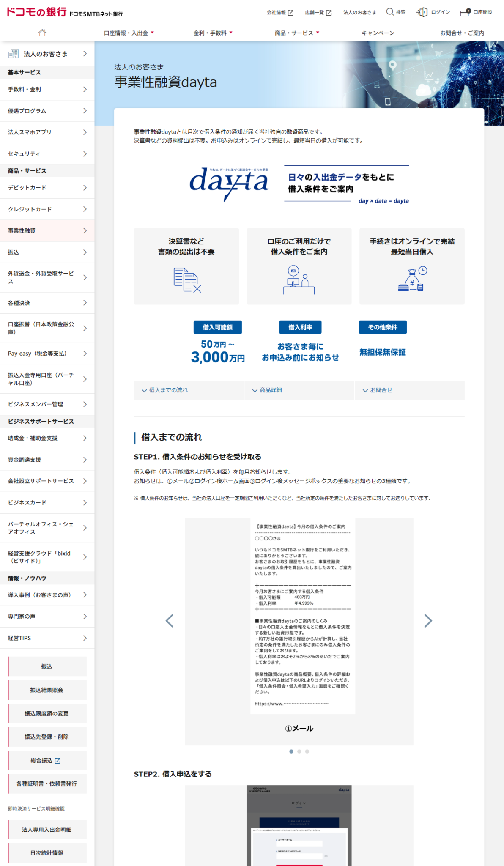Screen dimensions: 504x866
Task: Click 振込 quick access button
Action: coord(47,666)
